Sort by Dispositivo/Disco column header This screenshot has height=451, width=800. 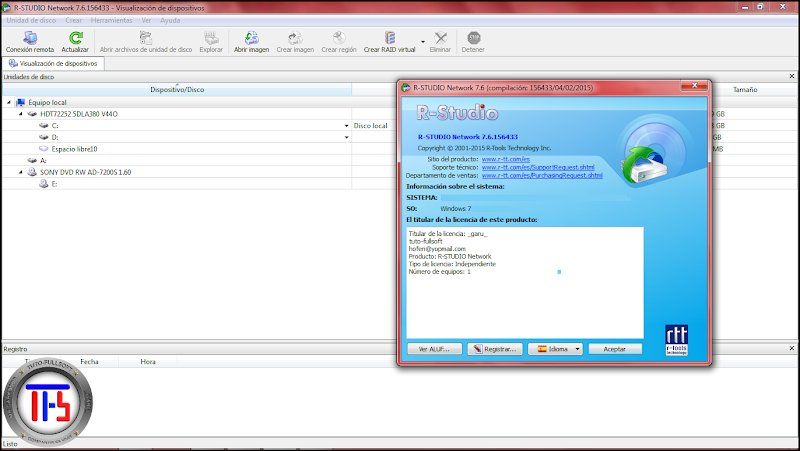coord(177,90)
